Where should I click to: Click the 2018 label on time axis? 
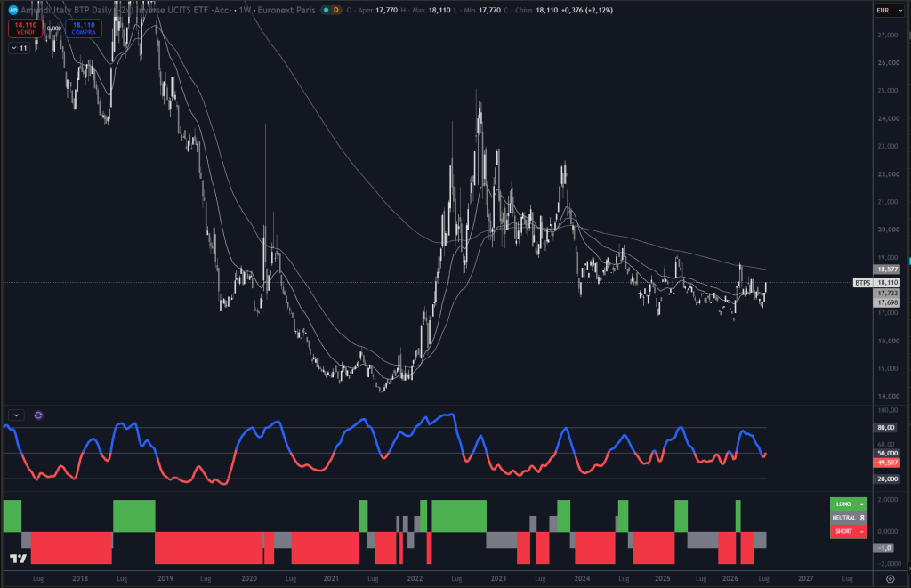[x=80, y=579]
